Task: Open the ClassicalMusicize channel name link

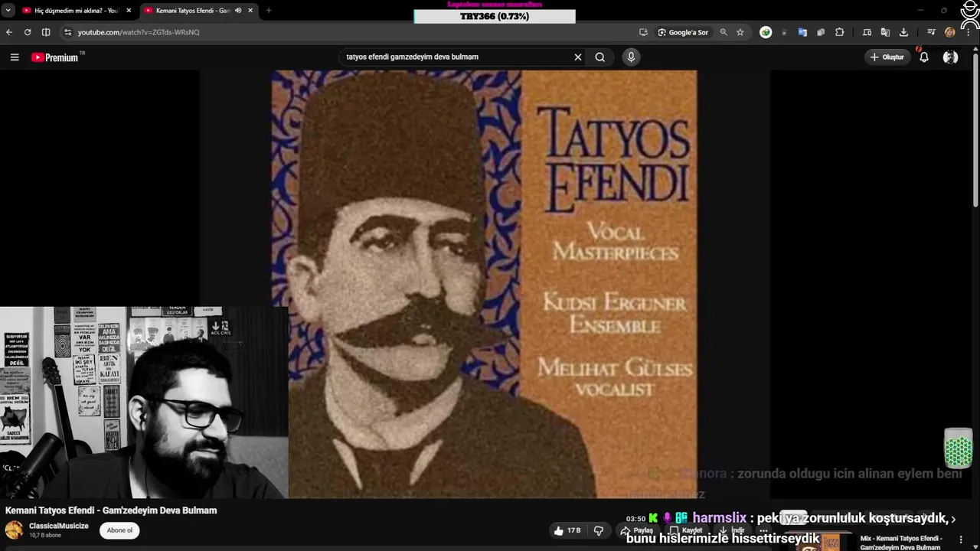Action: [x=59, y=526]
